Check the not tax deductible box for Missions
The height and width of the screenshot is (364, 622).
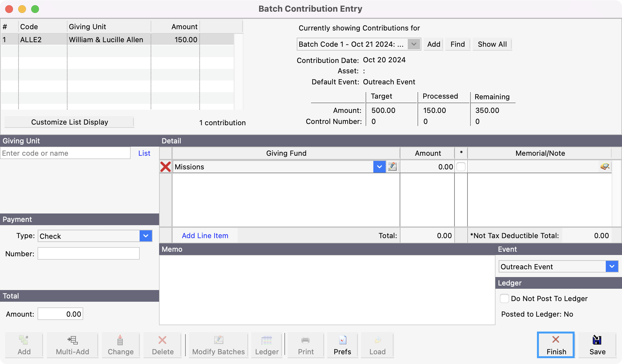[x=461, y=166]
